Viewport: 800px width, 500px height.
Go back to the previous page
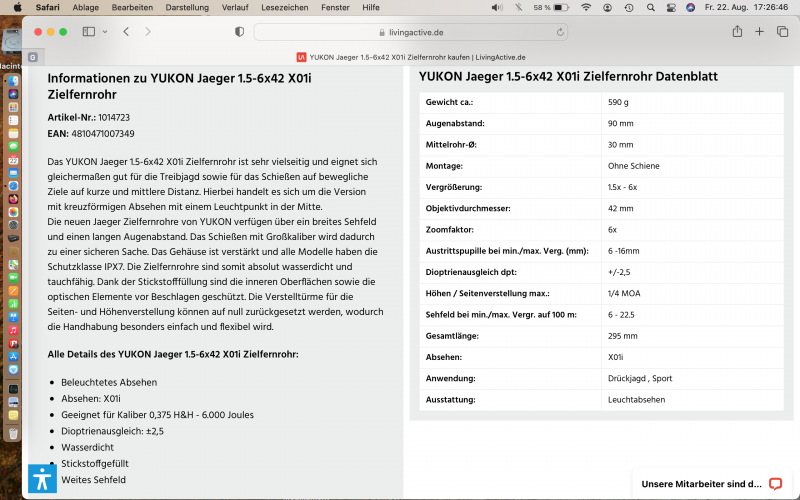pyautogui.click(x=126, y=32)
